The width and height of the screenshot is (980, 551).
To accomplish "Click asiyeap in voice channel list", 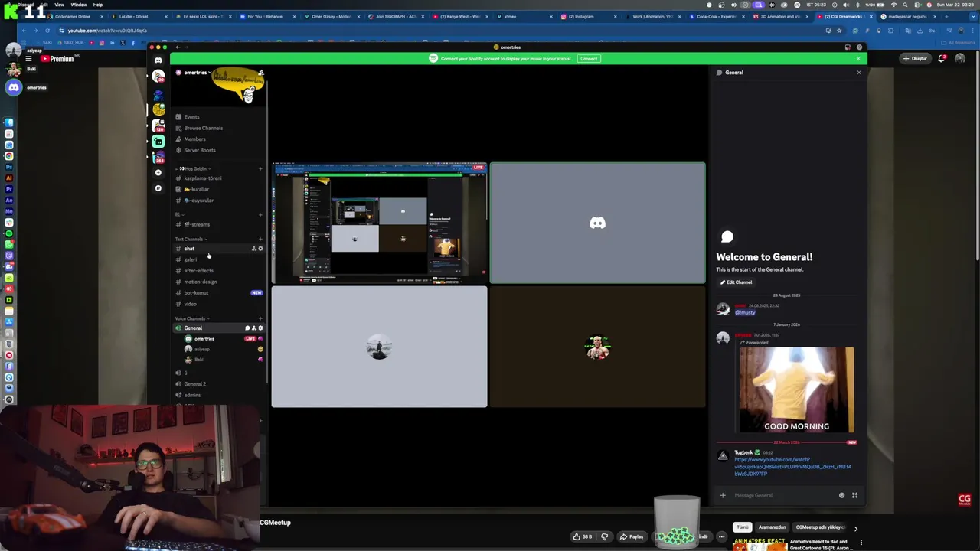I will tap(202, 349).
